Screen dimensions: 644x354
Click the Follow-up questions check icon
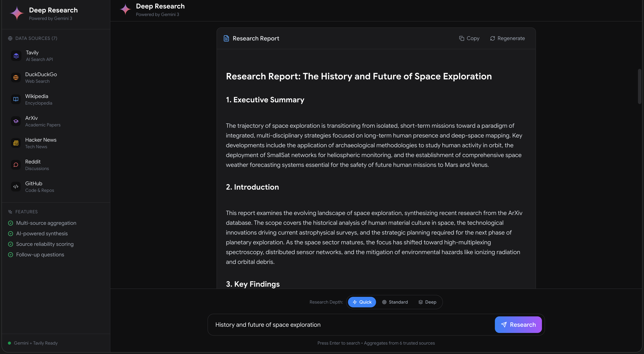coord(11,255)
